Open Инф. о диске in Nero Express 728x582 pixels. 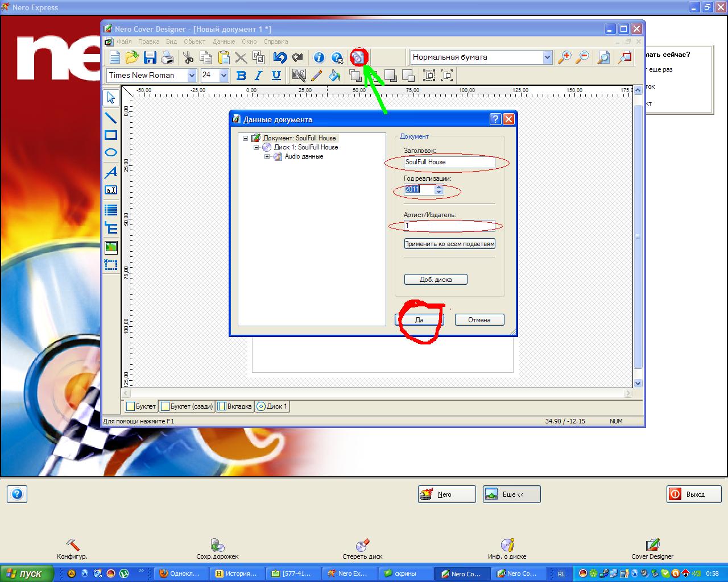(507, 550)
